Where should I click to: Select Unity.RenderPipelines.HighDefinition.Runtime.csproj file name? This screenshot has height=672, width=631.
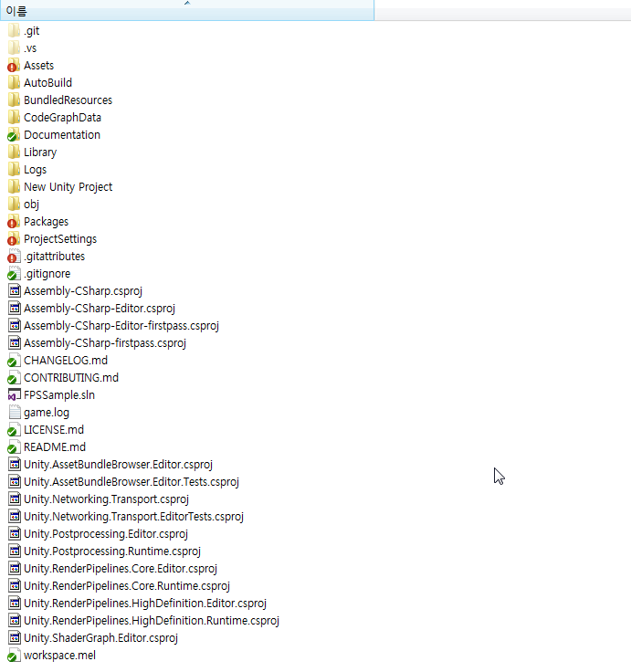[152, 621]
